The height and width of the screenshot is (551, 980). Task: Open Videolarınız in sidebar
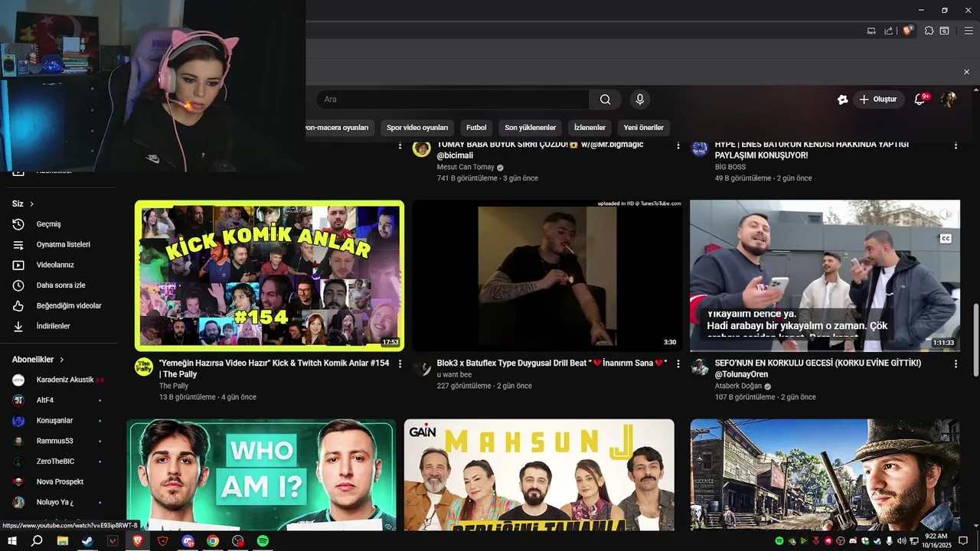[x=58, y=265]
